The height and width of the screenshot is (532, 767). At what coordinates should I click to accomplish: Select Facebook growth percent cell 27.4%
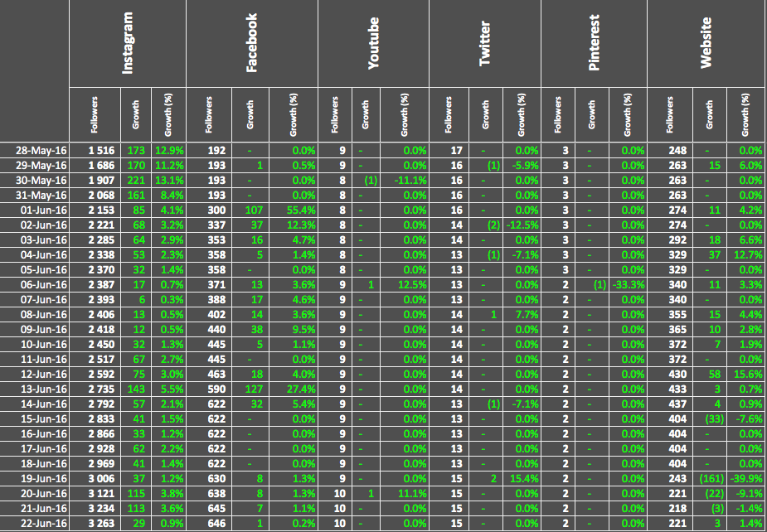point(294,389)
